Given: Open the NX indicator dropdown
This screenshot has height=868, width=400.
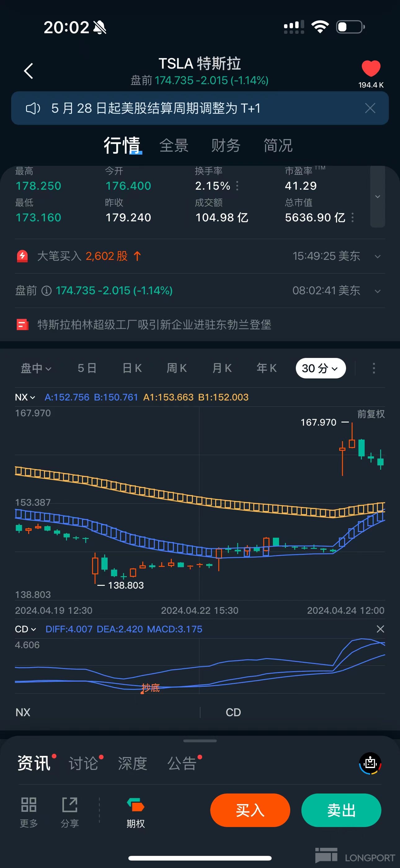Looking at the screenshot, I should click(25, 397).
